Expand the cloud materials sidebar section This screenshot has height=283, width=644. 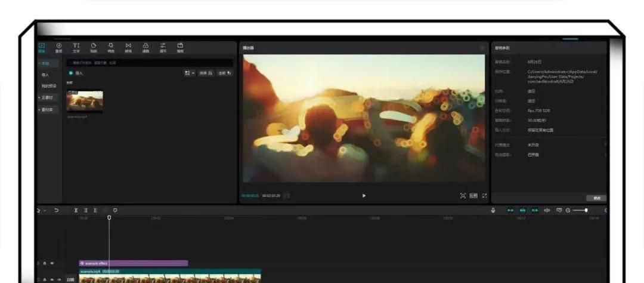point(46,98)
